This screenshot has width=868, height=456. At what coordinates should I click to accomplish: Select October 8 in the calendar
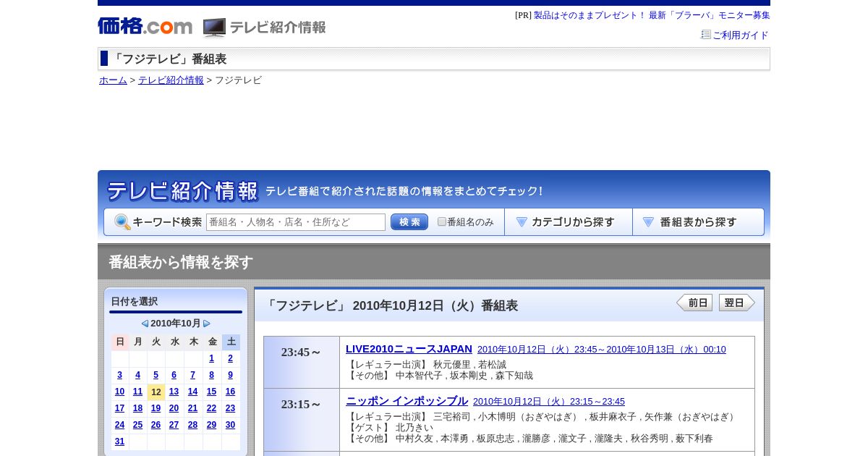[x=212, y=375]
